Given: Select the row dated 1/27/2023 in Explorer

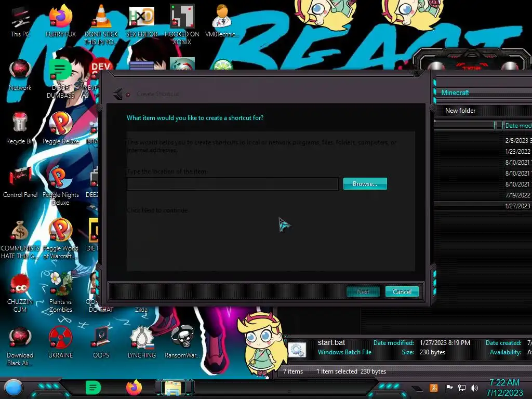Looking at the screenshot, I should click(483, 206).
